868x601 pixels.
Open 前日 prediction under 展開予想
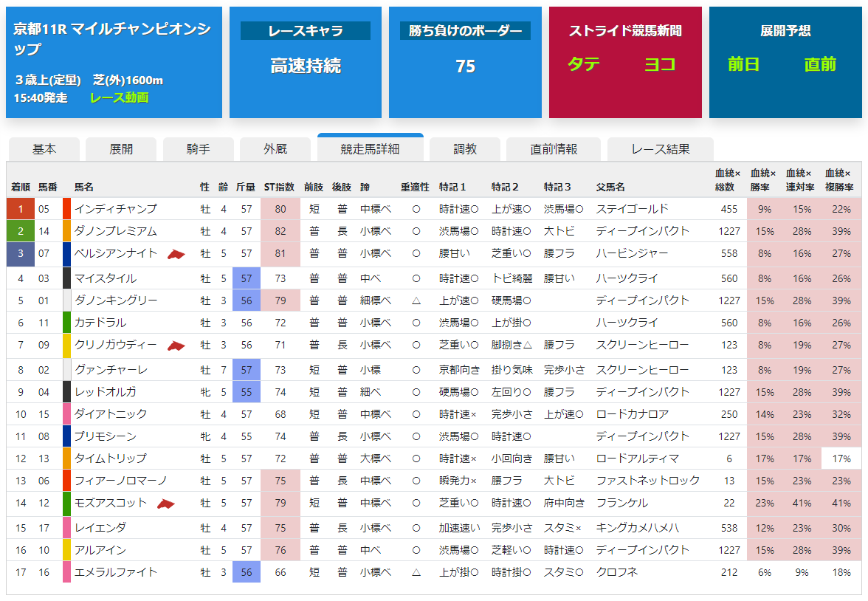(743, 63)
